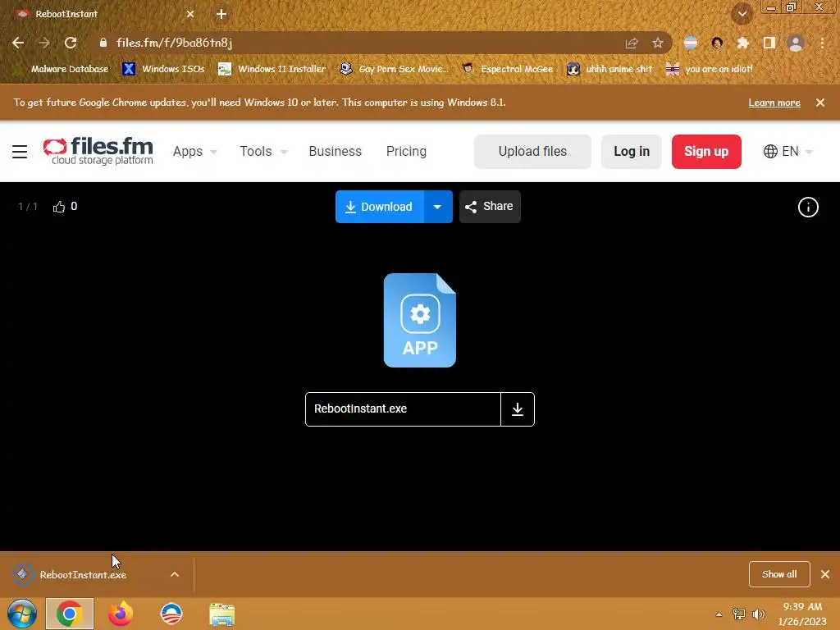Open the Malware Database bookmark
Viewport: 840px width, 630px height.
[61, 69]
